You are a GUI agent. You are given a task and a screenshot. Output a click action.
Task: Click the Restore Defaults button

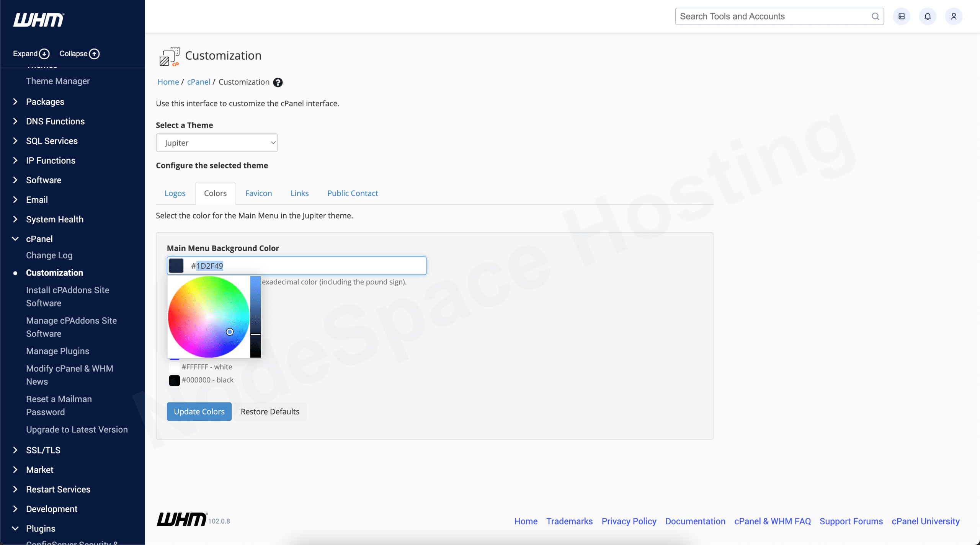point(270,411)
